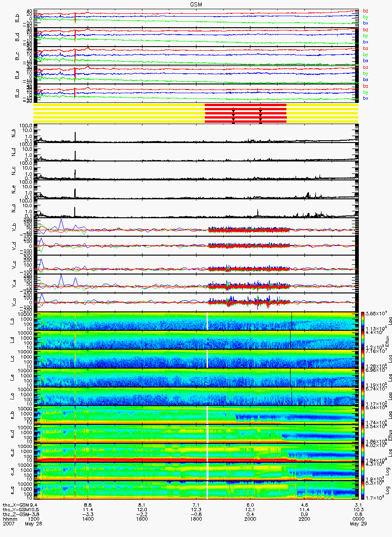Select the e_e electron spectrogram label
The height and width of the screenshot is (537, 392).
(12, 472)
